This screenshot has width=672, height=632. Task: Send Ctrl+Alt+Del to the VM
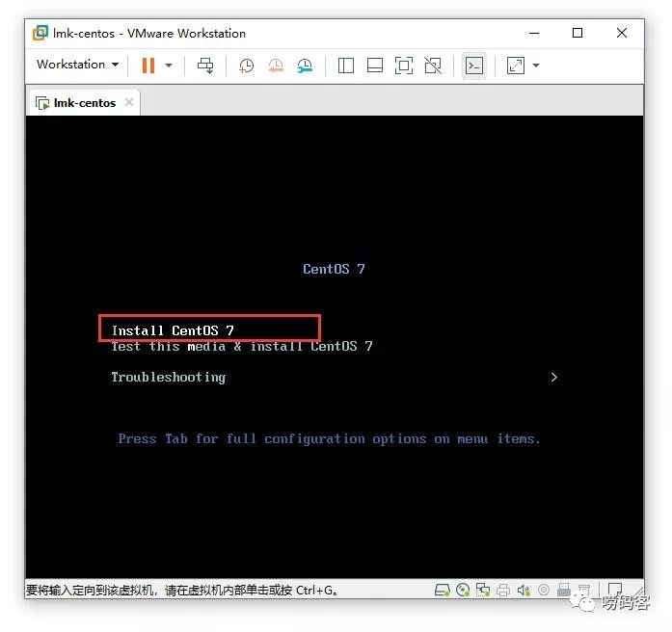[x=205, y=66]
